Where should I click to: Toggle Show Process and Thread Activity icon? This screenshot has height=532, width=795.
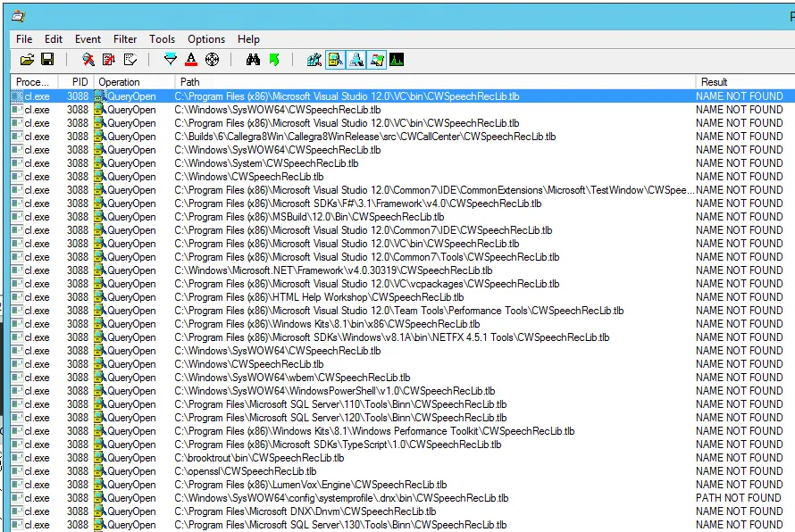point(377,60)
